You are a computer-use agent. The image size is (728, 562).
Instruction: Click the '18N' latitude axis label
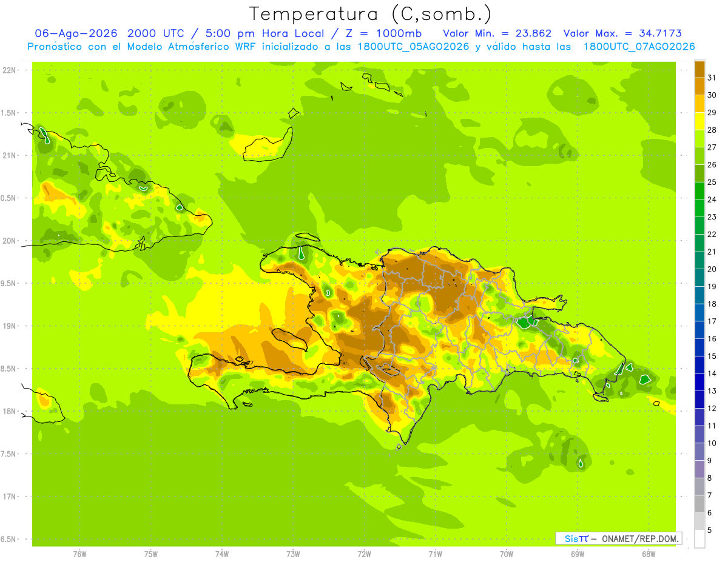click(9, 411)
